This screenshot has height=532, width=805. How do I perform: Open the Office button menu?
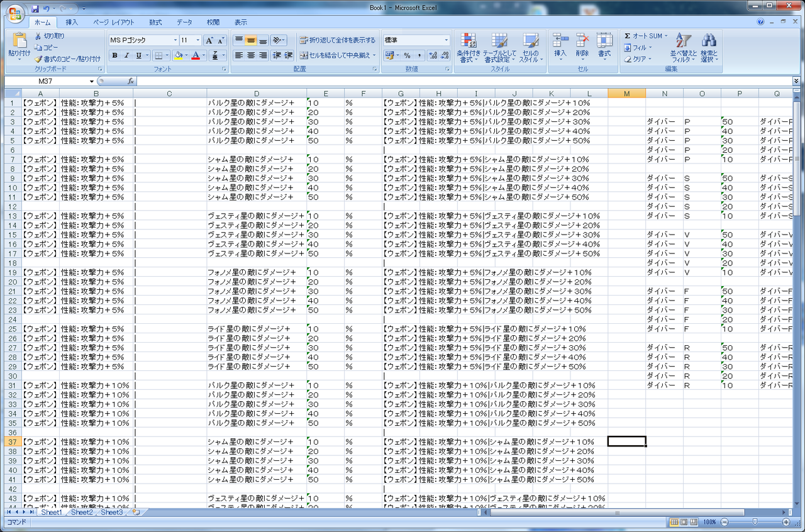pos(14,13)
